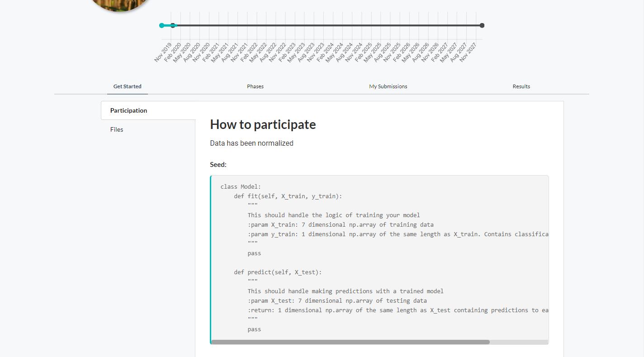The image size is (644, 357).
Task: Click the Nov 2027 timeline label
Action: pyautogui.click(x=468, y=52)
